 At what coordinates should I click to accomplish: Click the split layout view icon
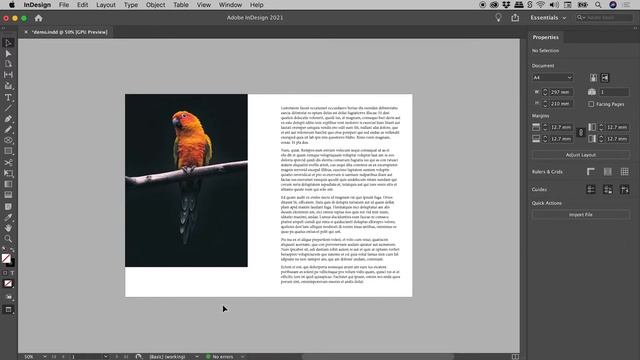click(516, 357)
